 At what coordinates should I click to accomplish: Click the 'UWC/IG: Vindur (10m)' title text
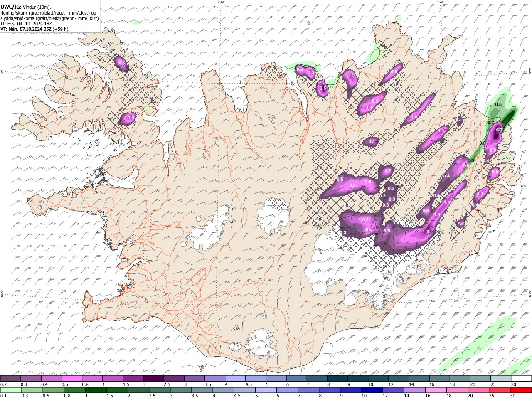pyautogui.click(x=25, y=7)
